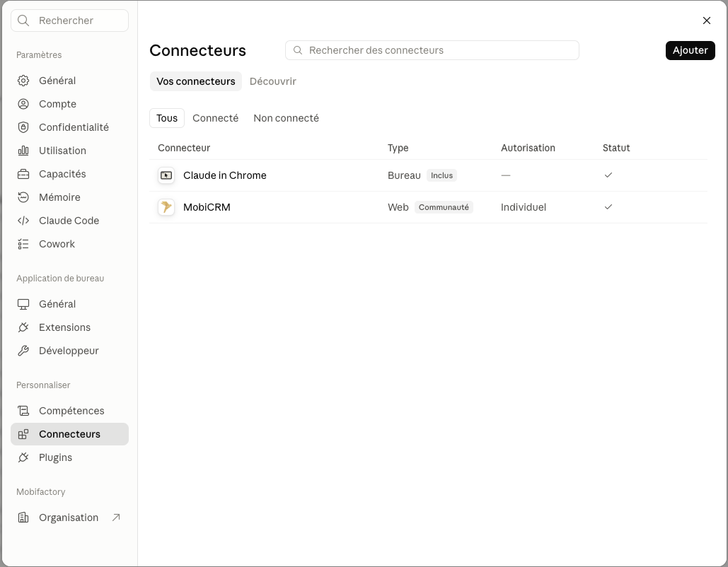
Task: Open Utilisation via the bar chart icon
Action: click(69, 151)
